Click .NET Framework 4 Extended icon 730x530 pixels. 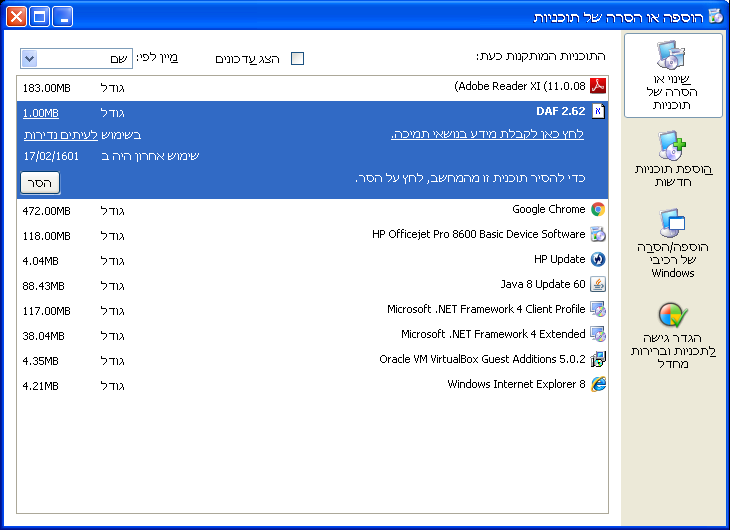[x=598, y=334]
